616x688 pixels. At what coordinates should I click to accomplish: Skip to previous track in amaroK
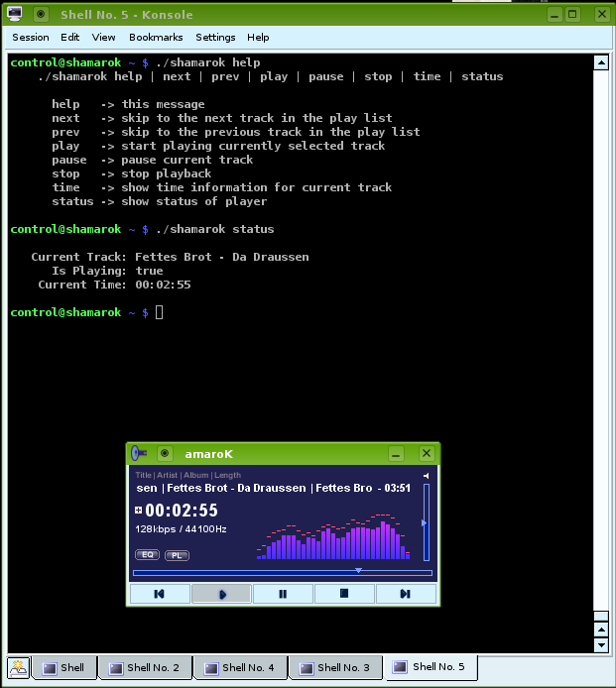coord(160,594)
